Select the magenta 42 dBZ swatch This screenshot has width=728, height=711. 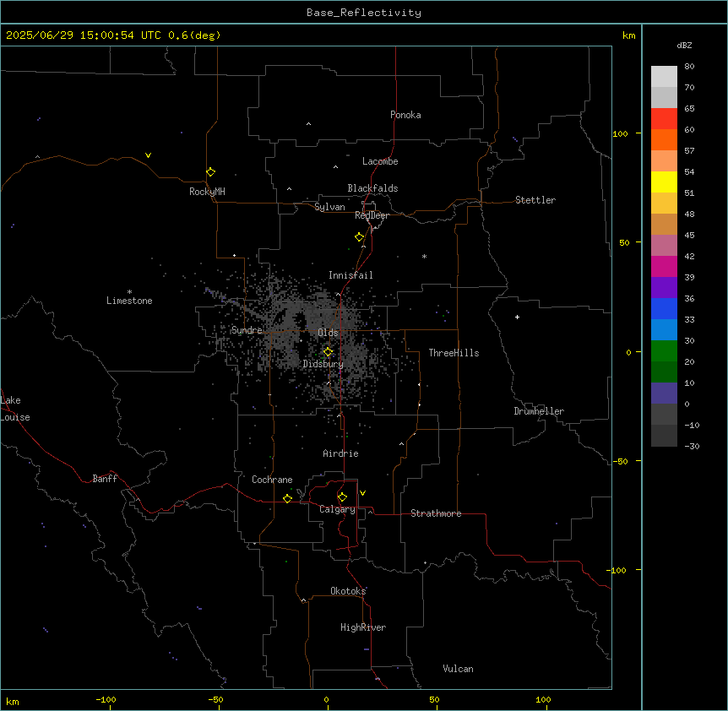(664, 266)
